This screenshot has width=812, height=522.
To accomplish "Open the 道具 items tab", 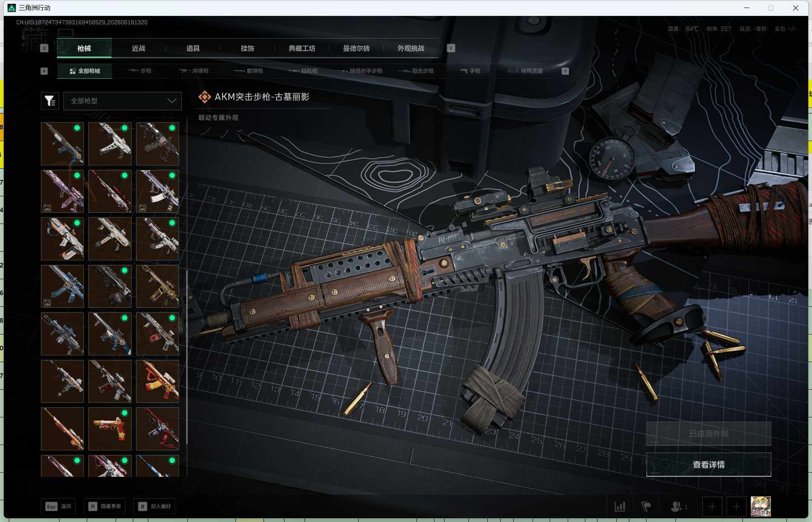I will click(193, 48).
